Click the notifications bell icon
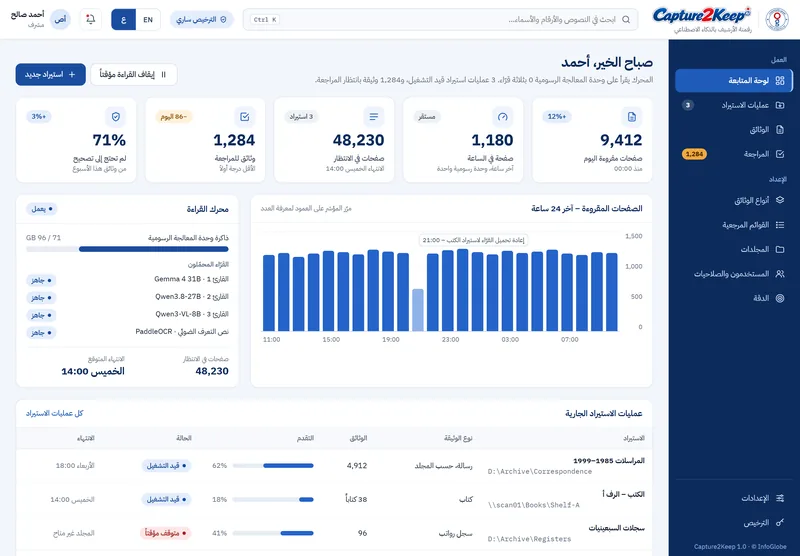Viewport: 800px width, 556px height. coord(91,19)
